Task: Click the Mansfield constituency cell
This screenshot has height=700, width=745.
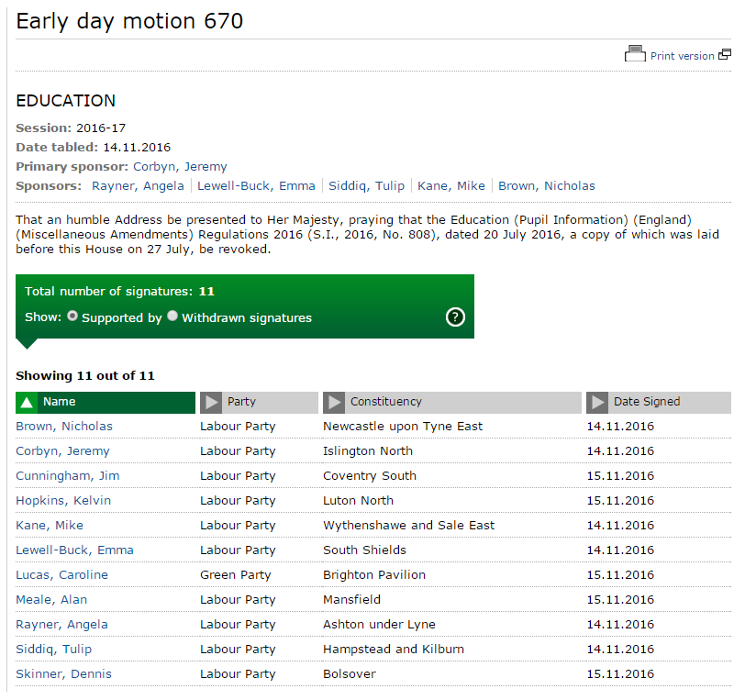Action: 351,600
